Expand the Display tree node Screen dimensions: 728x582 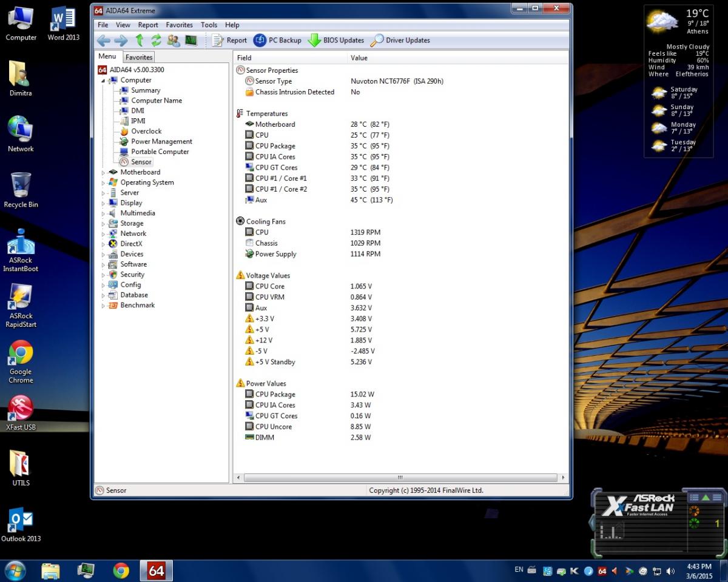[x=104, y=203]
